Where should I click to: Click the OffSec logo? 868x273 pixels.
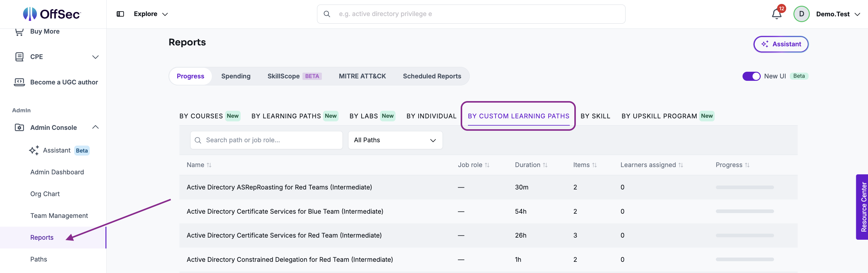(x=52, y=14)
